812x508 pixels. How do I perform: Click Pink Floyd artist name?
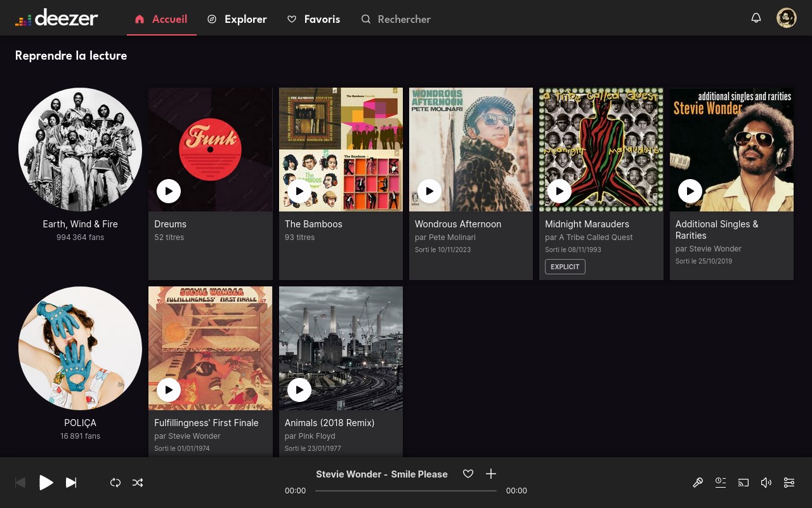click(317, 436)
